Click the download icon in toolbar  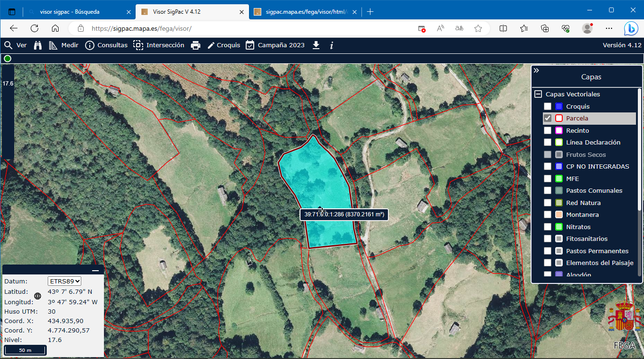(x=316, y=45)
